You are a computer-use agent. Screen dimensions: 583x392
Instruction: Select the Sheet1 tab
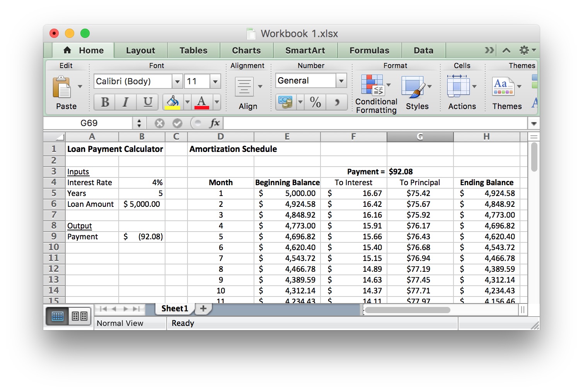click(174, 308)
